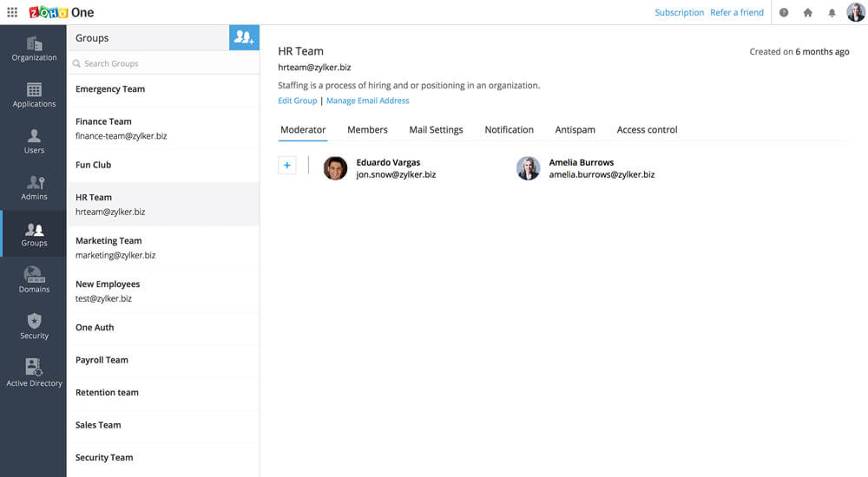Switch to the Access control tab
This screenshot has width=868, height=477.
tap(647, 129)
